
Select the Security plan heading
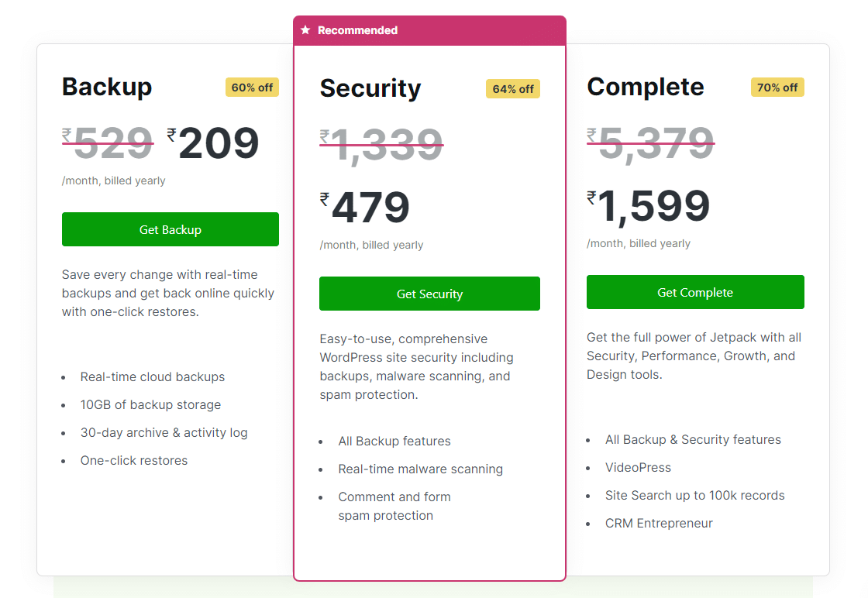pyautogui.click(x=370, y=88)
